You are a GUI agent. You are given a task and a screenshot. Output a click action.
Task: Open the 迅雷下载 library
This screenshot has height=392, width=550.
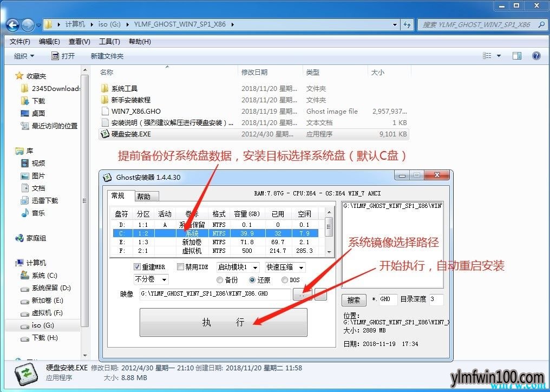[x=40, y=200]
